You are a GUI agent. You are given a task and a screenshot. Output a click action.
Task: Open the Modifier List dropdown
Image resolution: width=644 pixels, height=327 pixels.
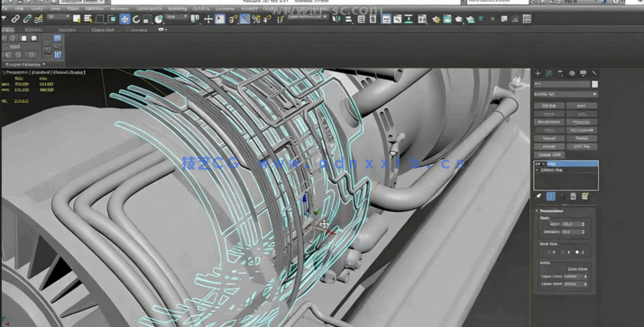[x=566, y=94]
